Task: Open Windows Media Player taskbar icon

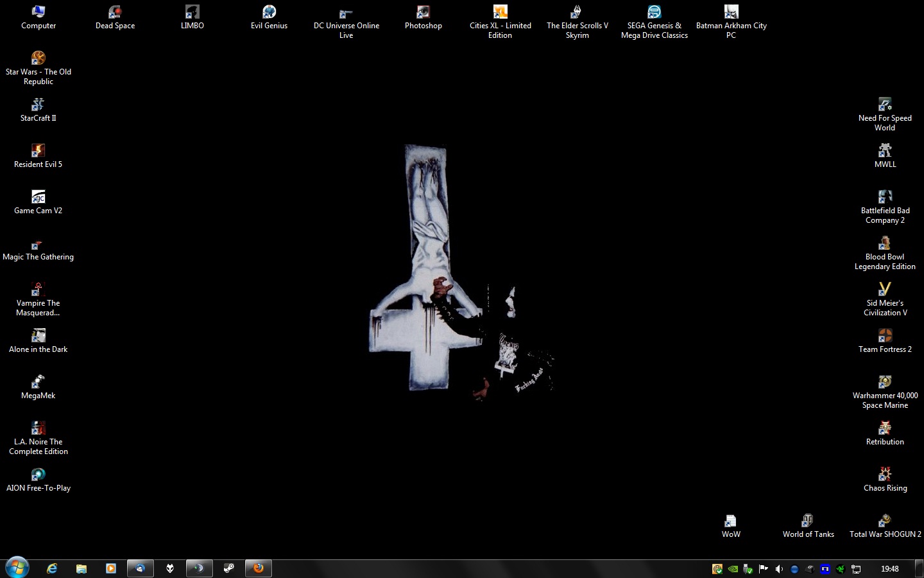Action: 111,568
